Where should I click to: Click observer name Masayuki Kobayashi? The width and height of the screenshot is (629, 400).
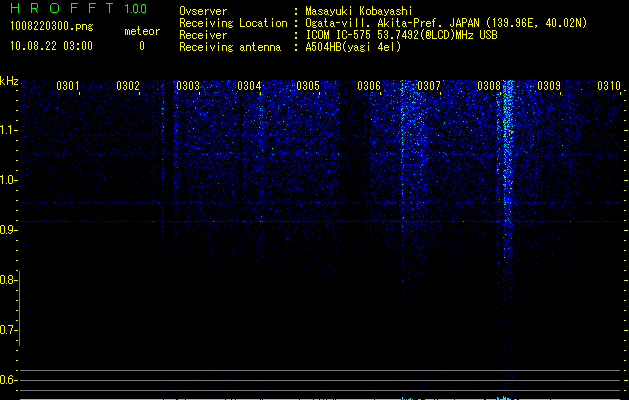(359, 11)
